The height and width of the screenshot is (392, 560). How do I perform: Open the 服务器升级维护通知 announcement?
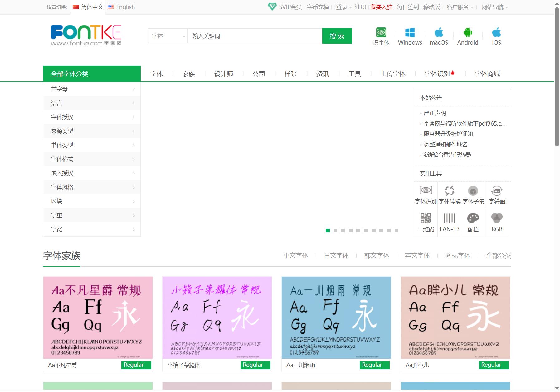448,134
